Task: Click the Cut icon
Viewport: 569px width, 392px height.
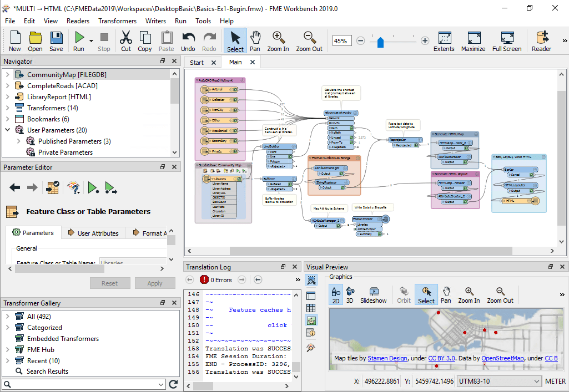Action: (x=125, y=40)
